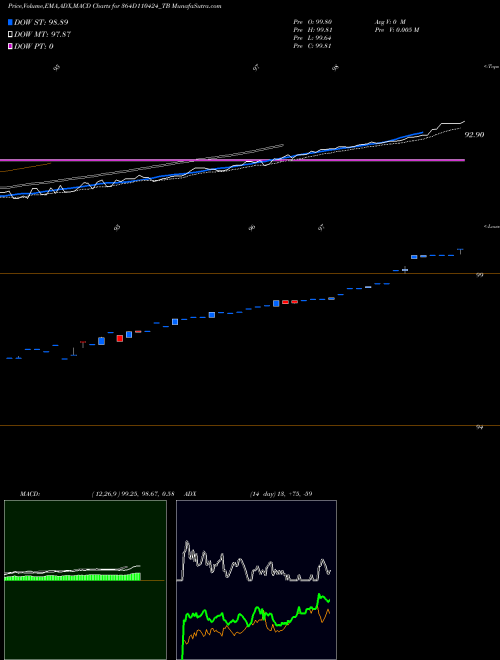The image size is (500, 660).
Task: Click the MACD '(12,26,9) 99.25, 98.67, 0.58' values
Action: [134, 493]
